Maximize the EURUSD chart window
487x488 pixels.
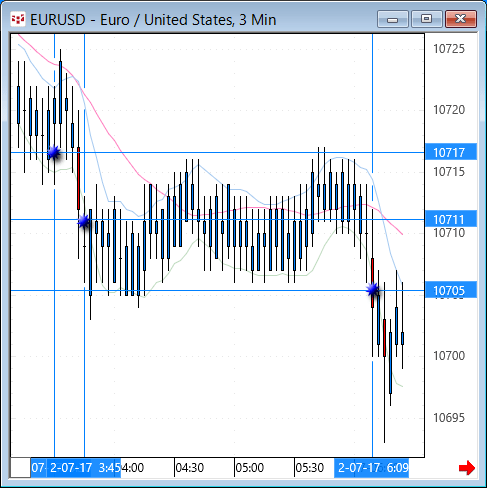[427, 19]
